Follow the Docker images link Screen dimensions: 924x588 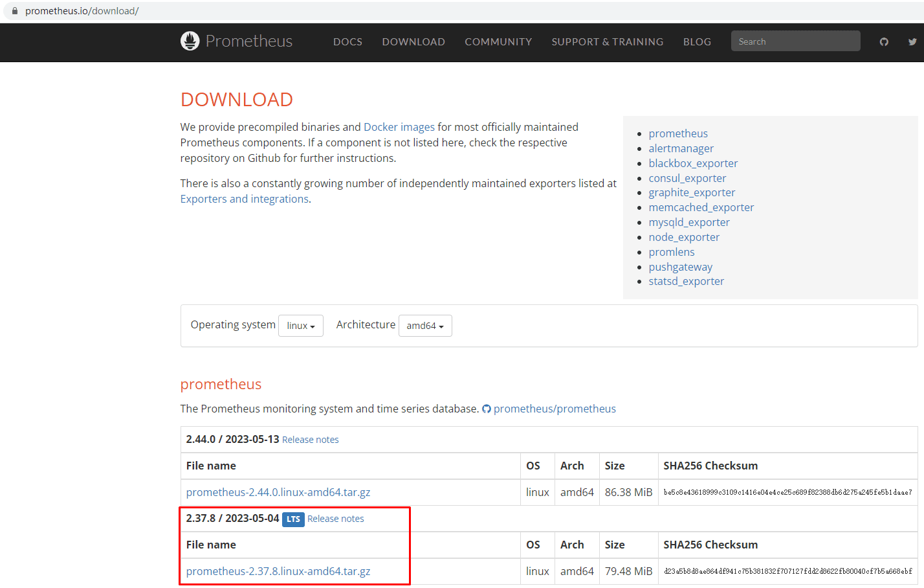coord(399,127)
